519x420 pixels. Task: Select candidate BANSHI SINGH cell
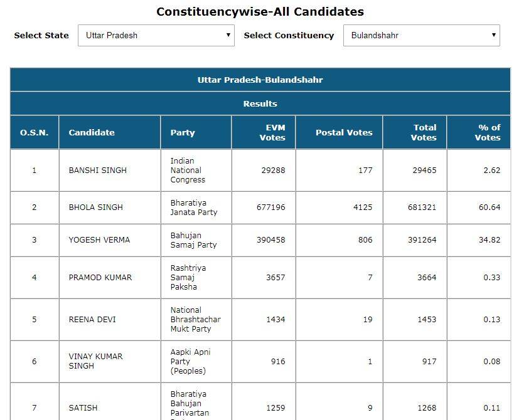pos(97,170)
